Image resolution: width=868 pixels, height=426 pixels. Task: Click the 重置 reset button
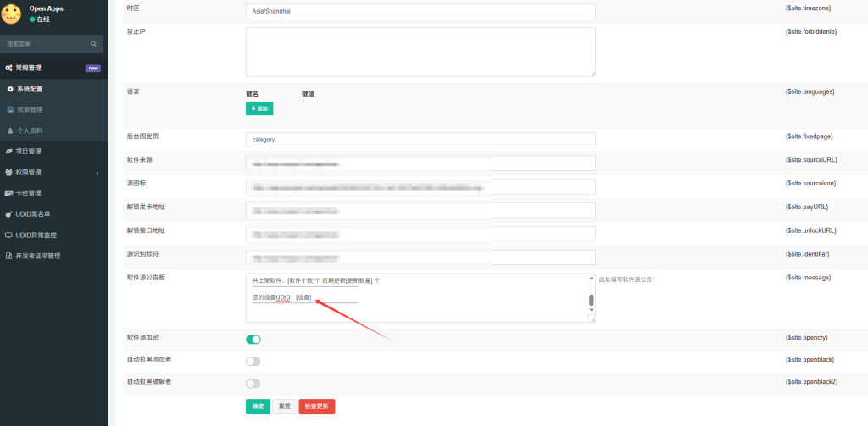click(285, 406)
